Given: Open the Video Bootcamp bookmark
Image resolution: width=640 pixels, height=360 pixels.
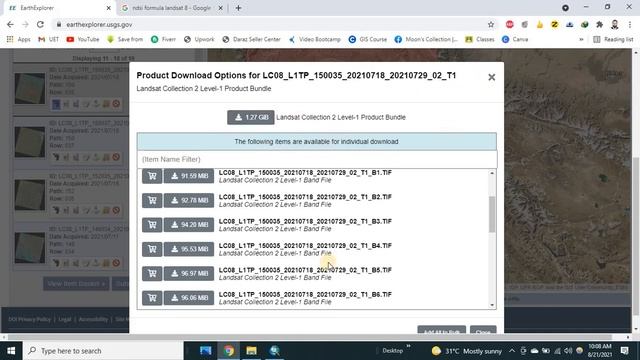Looking at the screenshot, I should point(315,39).
